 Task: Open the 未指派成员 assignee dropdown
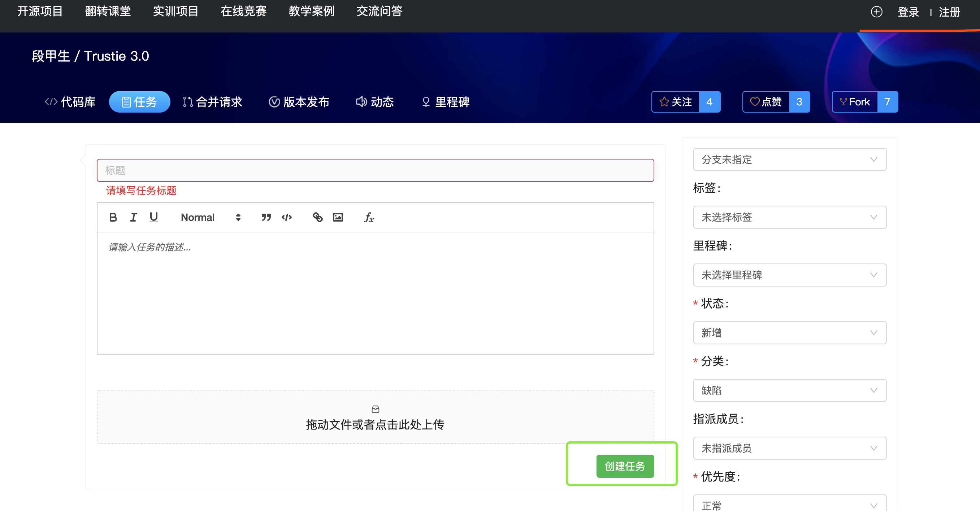(x=789, y=448)
